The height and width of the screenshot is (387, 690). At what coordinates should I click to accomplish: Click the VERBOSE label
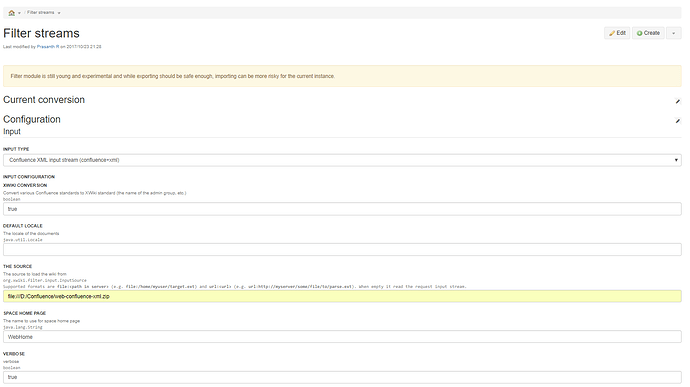pyautogui.click(x=14, y=354)
